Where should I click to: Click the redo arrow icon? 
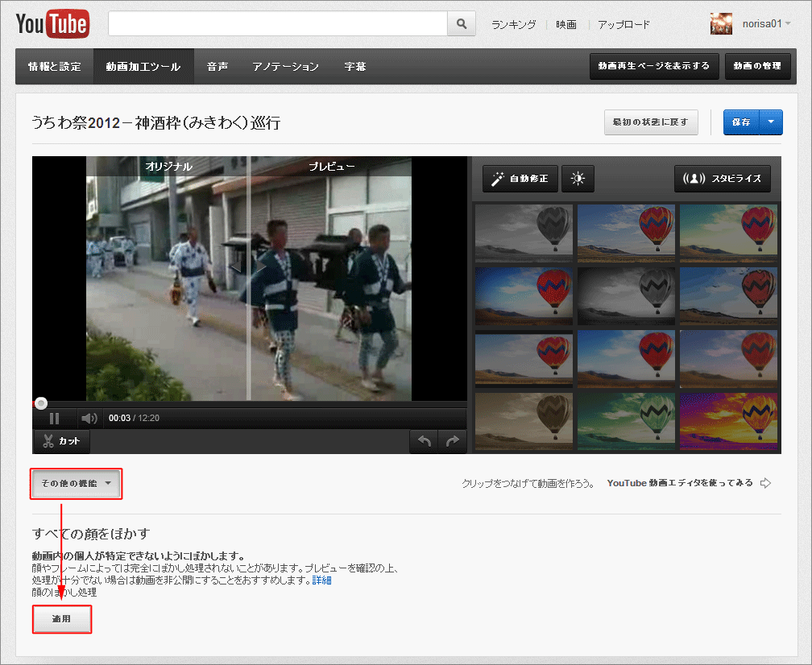click(452, 441)
